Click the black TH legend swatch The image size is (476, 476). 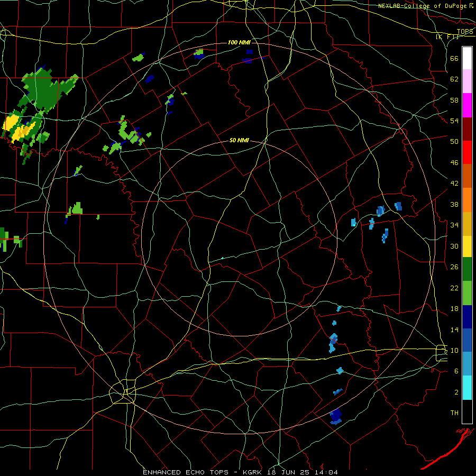click(x=467, y=411)
